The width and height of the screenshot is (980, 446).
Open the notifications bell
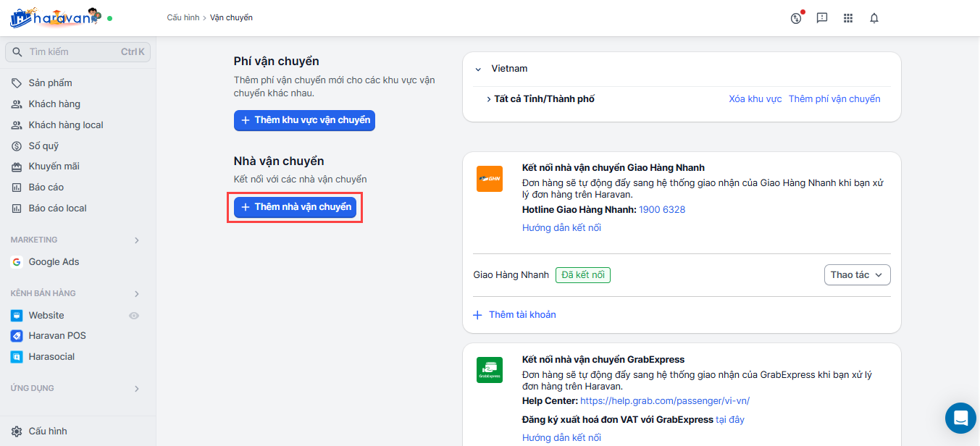point(874,18)
